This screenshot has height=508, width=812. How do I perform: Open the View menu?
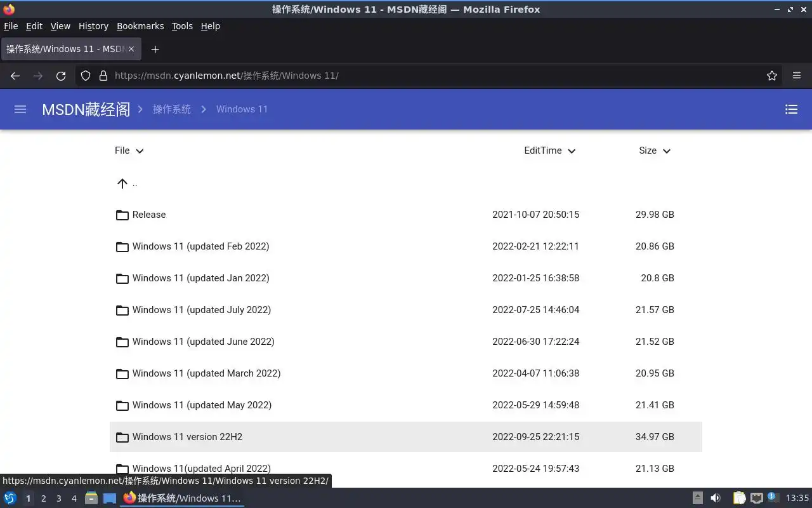click(x=60, y=26)
